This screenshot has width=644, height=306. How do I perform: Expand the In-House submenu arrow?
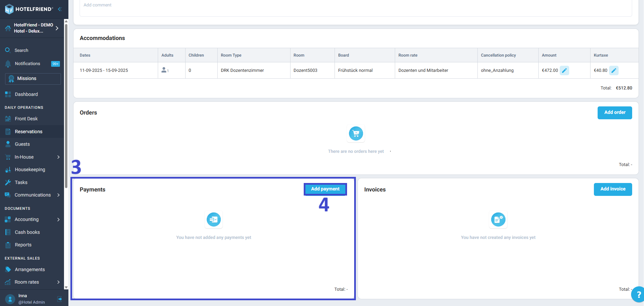tap(58, 157)
